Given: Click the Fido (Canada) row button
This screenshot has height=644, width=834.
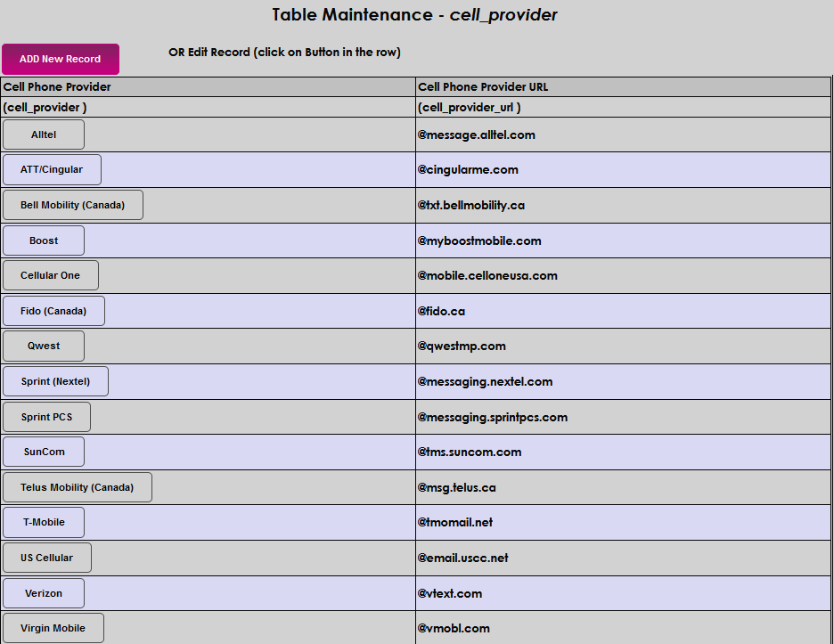Looking at the screenshot, I should tap(53, 311).
